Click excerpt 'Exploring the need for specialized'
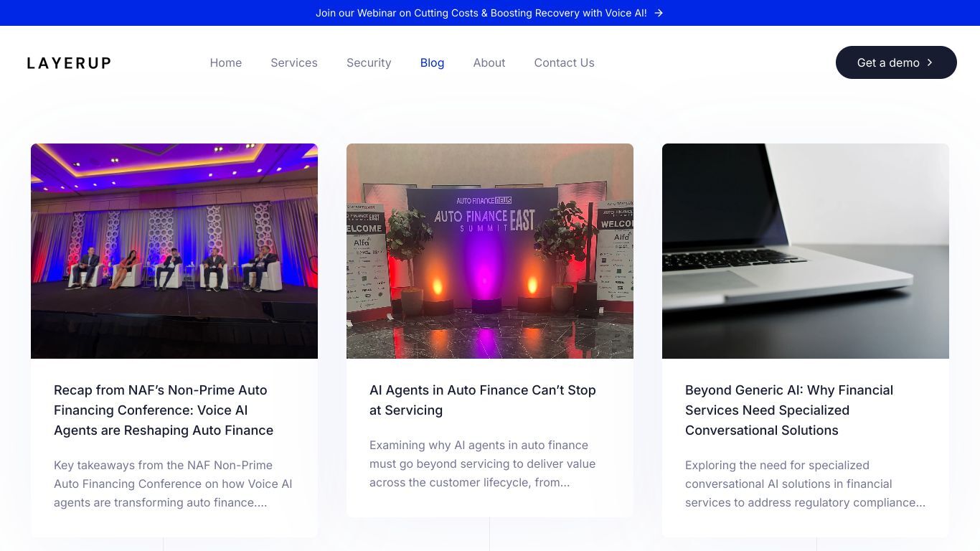980x551 pixels. pos(805,484)
